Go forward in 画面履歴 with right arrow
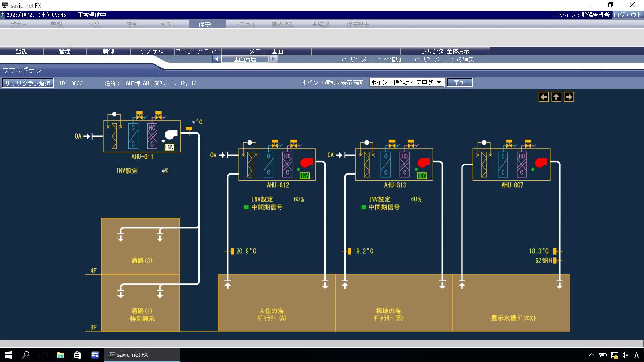The width and height of the screenshot is (644, 362). click(273, 59)
